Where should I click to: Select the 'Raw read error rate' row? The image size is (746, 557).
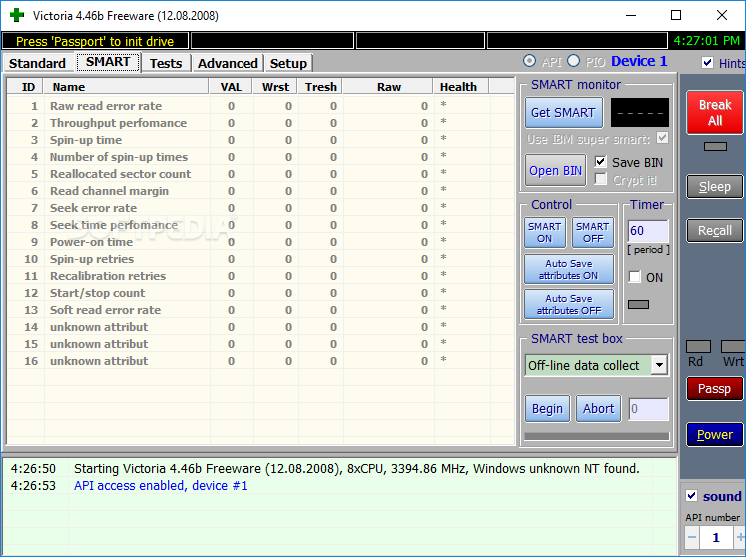[x=261, y=106]
